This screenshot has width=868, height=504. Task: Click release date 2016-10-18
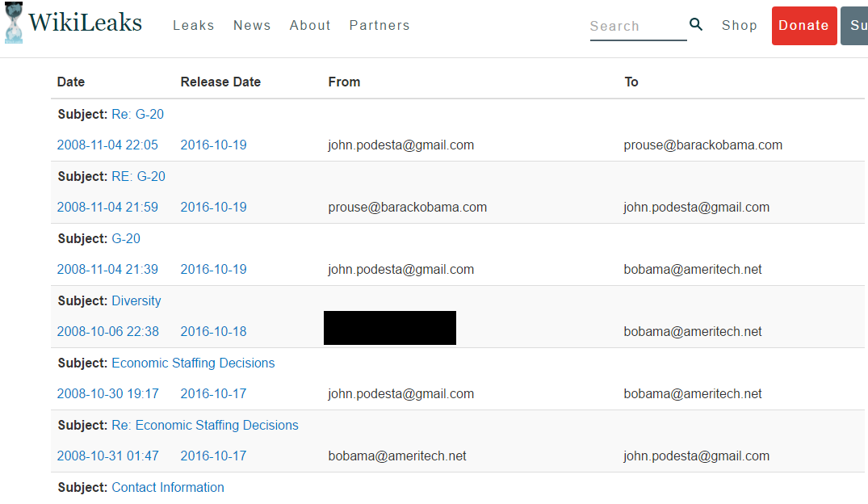(214, 331)
